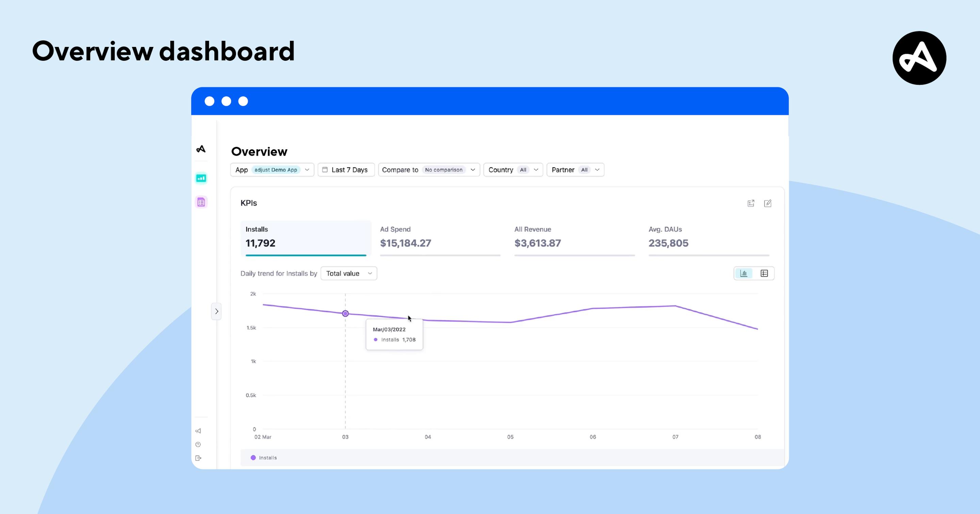Switch to chart view of the trend
The image size is (980, 514).
744,273
